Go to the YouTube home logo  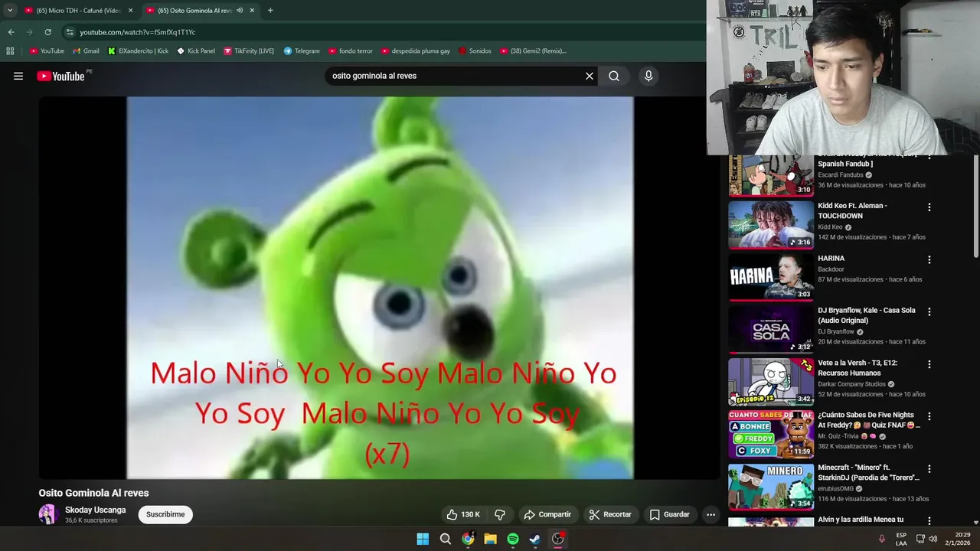click(x=60, y=76)
